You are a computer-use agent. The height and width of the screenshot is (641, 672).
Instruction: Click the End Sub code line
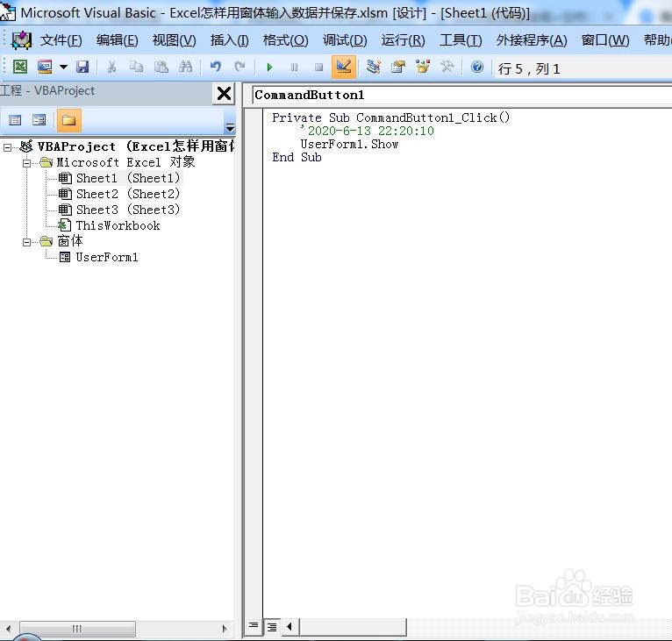(297, 157)
